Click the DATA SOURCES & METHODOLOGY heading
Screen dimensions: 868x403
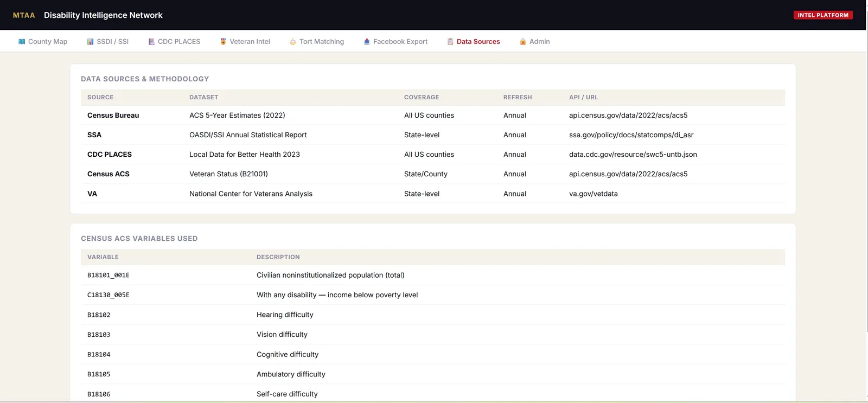coord(145,79)
